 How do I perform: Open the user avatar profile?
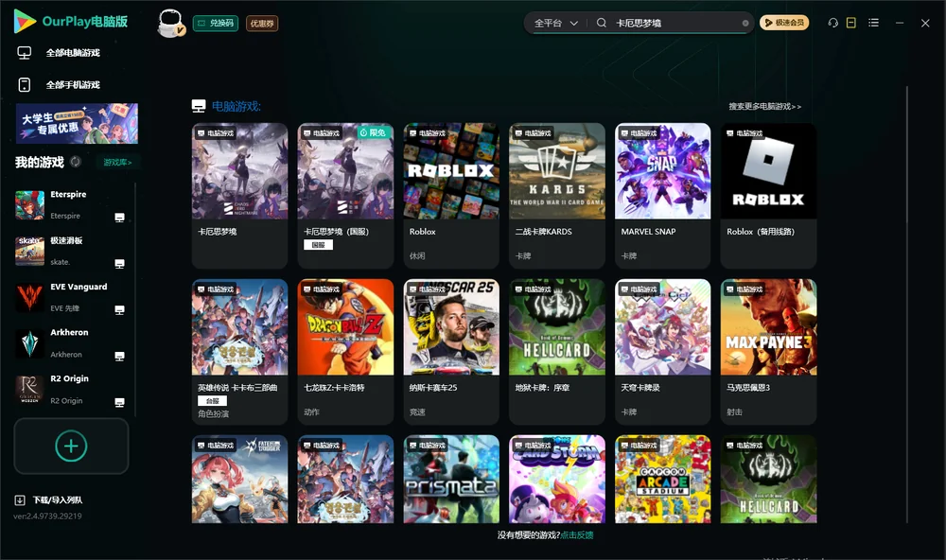(170, 23)
